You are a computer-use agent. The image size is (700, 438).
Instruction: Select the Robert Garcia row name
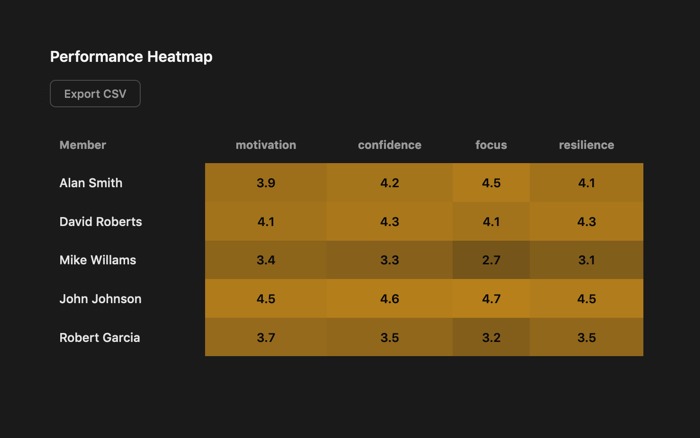pyautogui.click(x=100, y=338)
